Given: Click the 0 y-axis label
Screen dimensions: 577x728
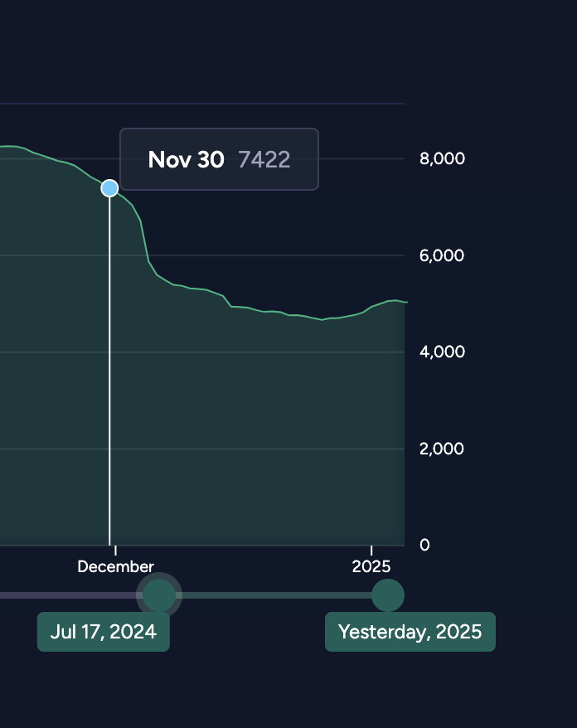Looking at the screenshot, I should (x=424, y=545).
